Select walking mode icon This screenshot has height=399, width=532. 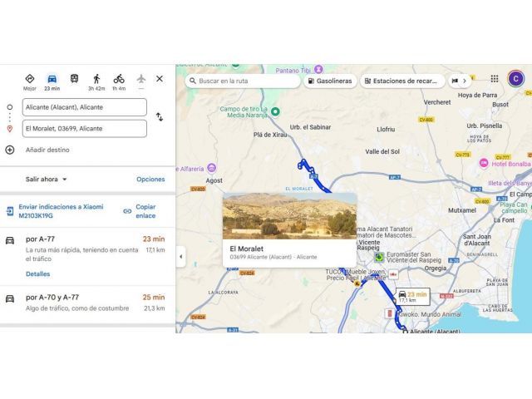coord(96,79)
